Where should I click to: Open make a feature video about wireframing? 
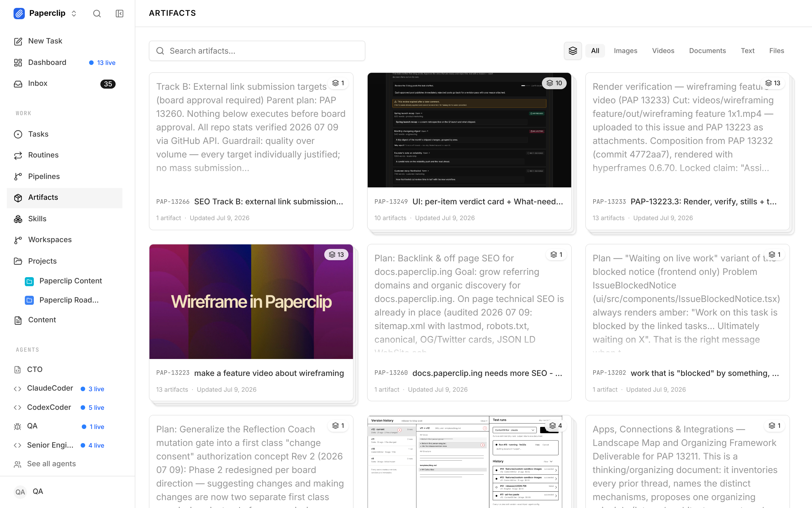coord(269,373)
